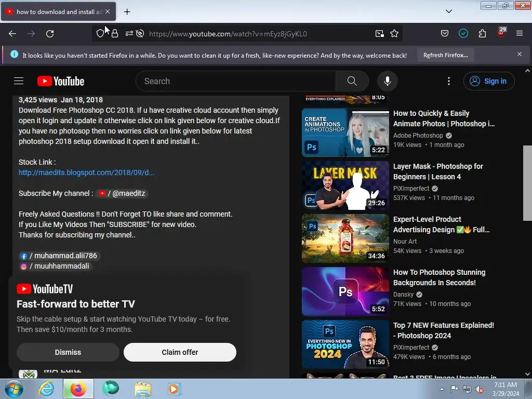Click the MA Editz channel avatar

(x=28, y=374)
